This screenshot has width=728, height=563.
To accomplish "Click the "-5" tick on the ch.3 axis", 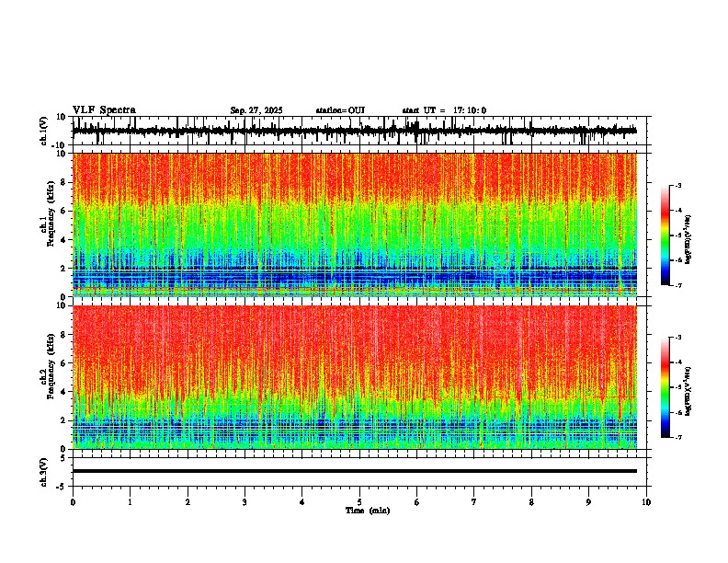I will click(62, 487).
